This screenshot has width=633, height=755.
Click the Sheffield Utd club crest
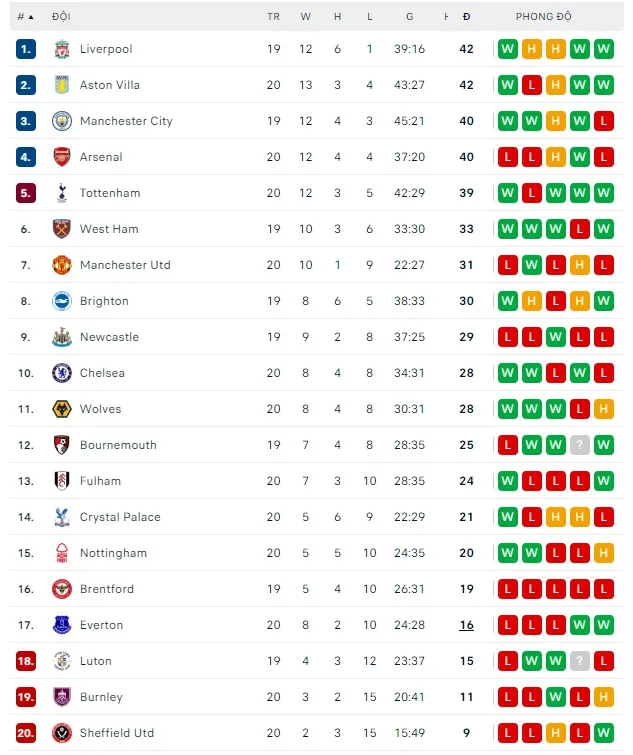[x=62, y=733]
